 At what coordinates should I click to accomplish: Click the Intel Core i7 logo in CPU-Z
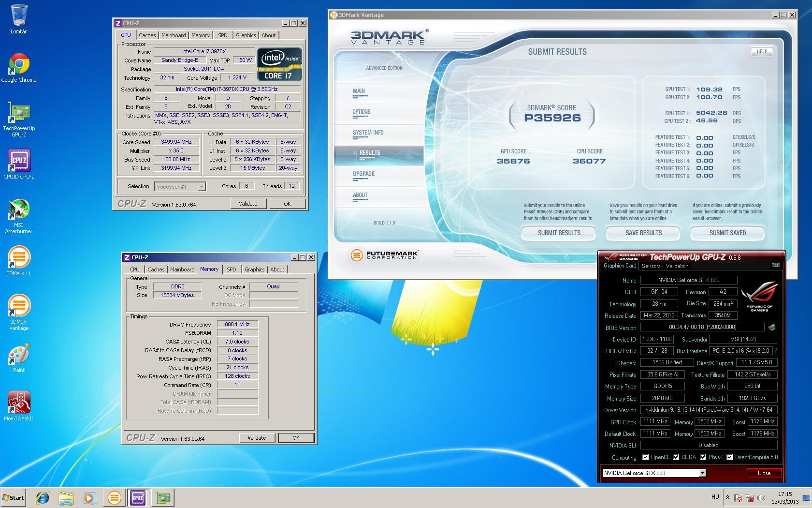click(280, 64)
